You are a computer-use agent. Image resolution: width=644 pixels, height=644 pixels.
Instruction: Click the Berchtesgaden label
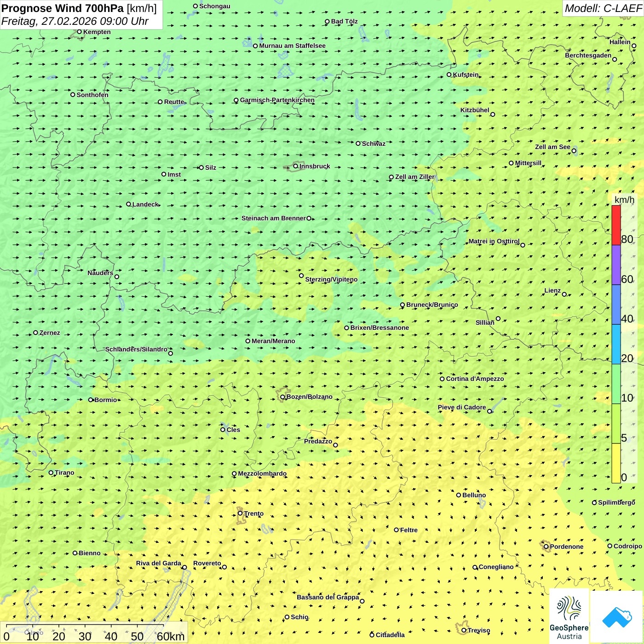point(588,55)
